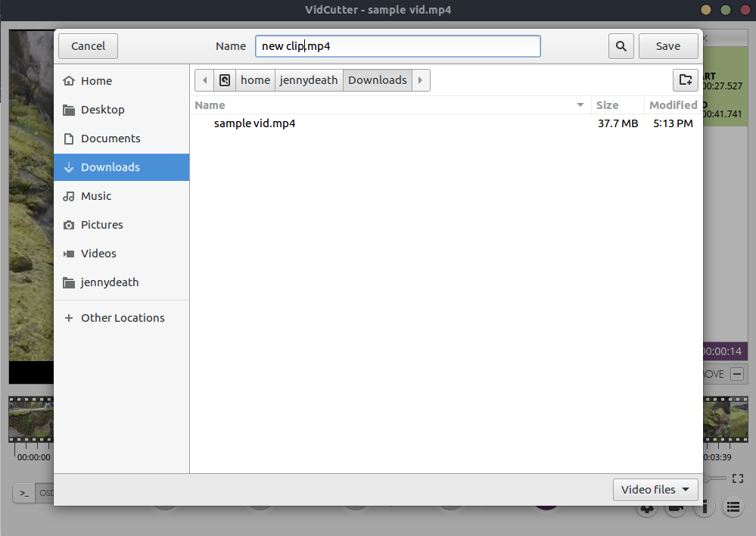
Task: Select Documents in the places sidebar
Action: pos(110,139)
